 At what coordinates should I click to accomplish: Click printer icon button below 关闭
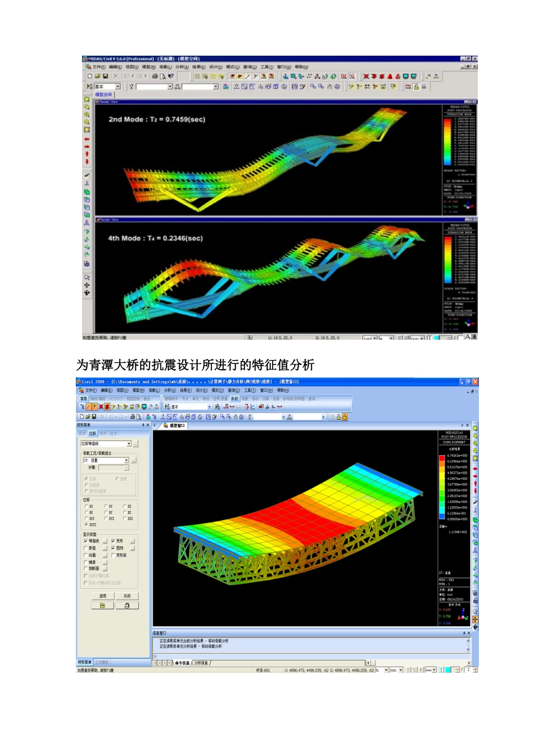(x=127, y=606)
